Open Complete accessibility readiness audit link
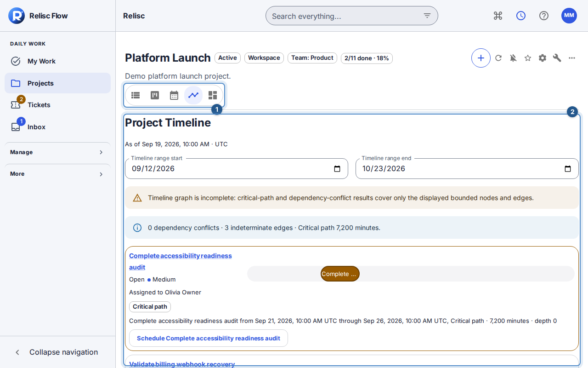 181,261
